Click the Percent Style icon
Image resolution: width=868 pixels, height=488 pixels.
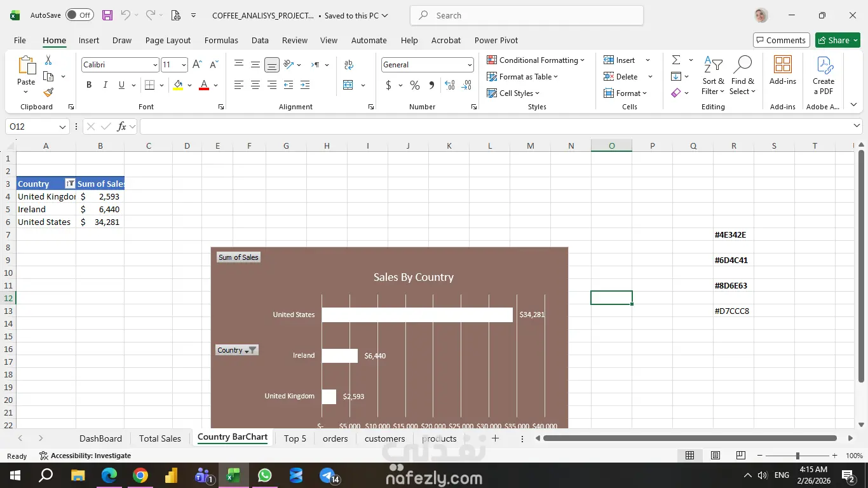pos(415,85)
